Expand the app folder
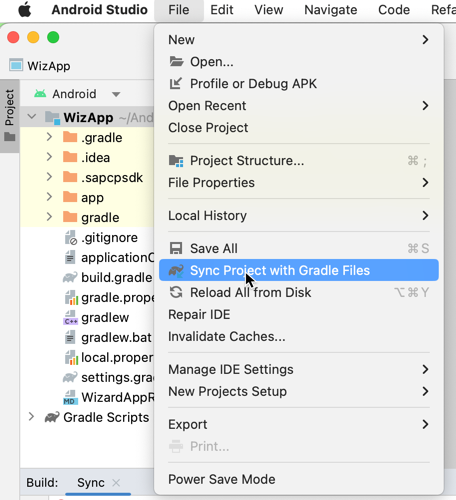This screenshot has height=500, width=456. (49, 197)
